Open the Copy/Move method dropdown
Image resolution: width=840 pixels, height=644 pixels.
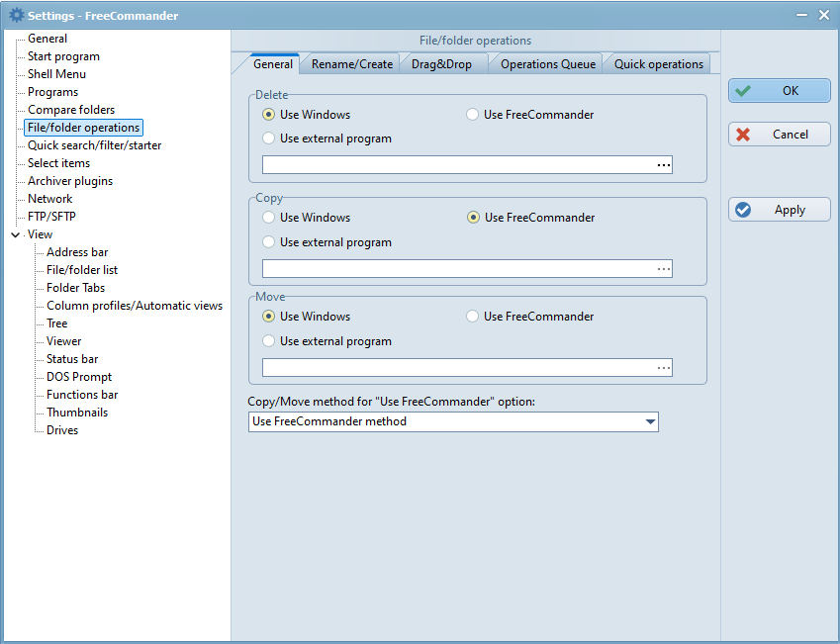650,422
